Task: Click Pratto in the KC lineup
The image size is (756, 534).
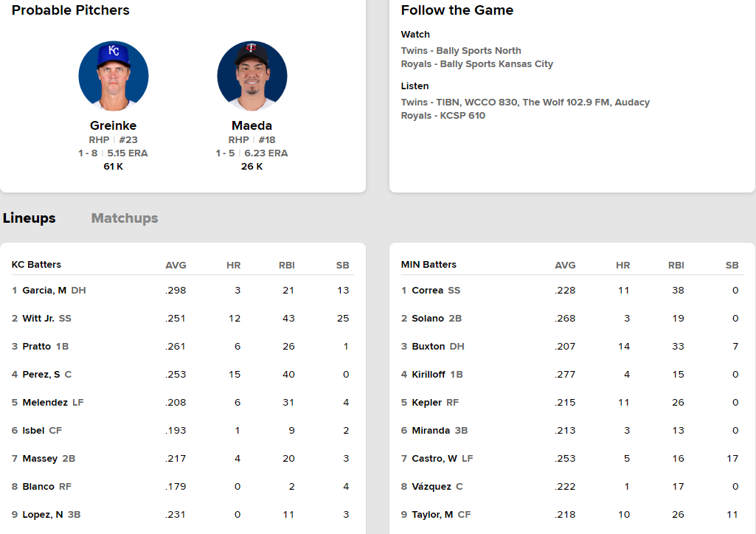Action: tap(37, 347)
